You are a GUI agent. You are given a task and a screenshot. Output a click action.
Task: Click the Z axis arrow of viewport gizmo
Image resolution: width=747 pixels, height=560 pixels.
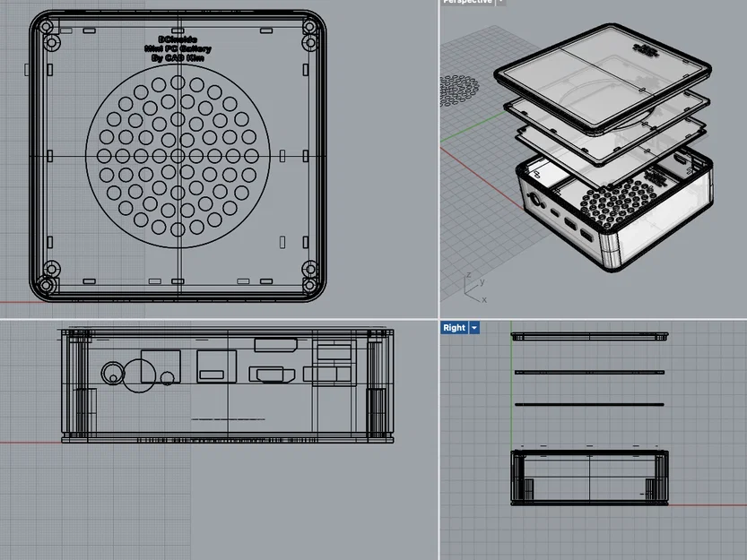pos(465,280)
